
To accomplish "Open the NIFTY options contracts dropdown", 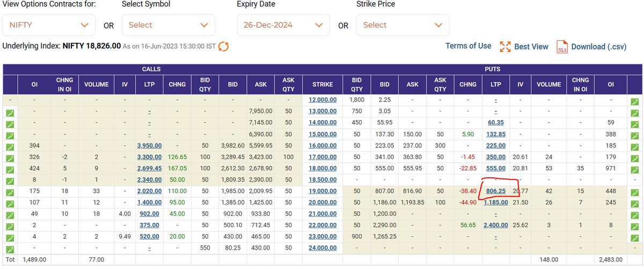I will 49,25.
